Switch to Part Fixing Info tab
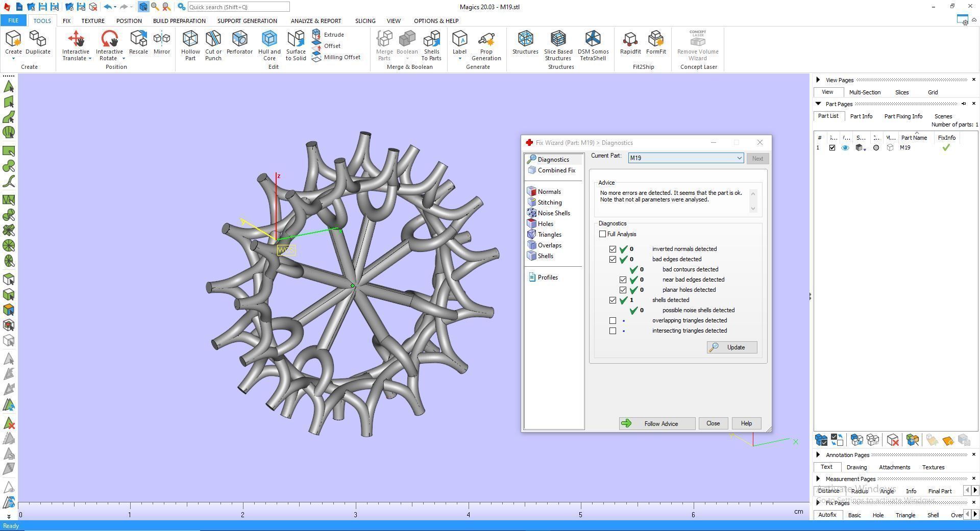Image resolution: width=980 pixels, height=531 pixels. pos(903,116)
